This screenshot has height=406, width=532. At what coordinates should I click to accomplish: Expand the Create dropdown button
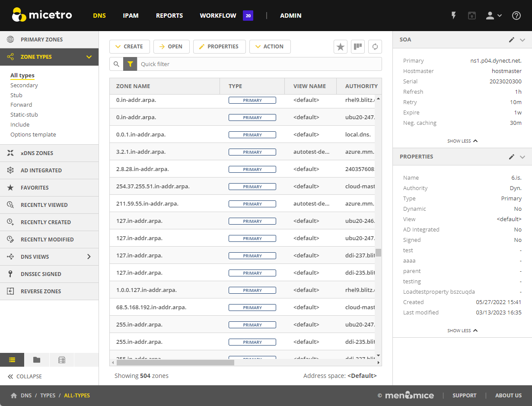click(x=130, y=47)
